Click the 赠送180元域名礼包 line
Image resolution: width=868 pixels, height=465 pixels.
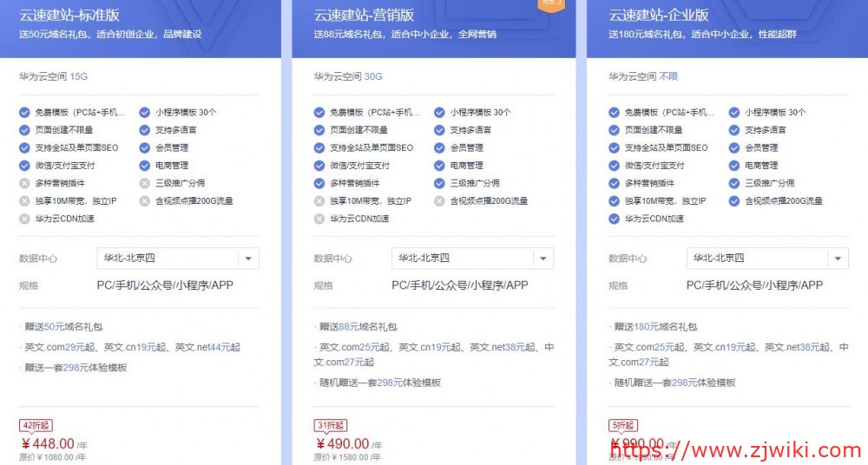tap(655, 326)
